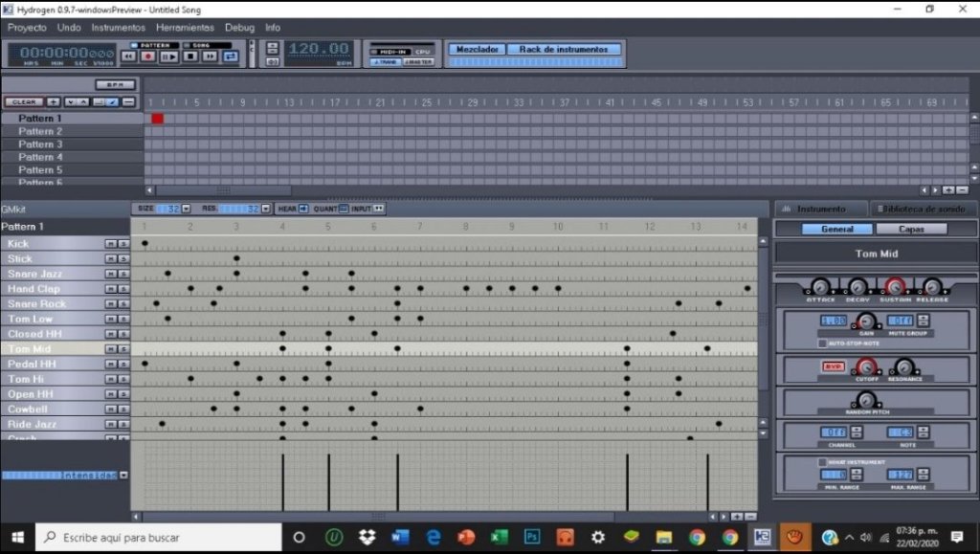Toggle loop song mode button
The image size is (980, 554).
(x=231, y=56)
